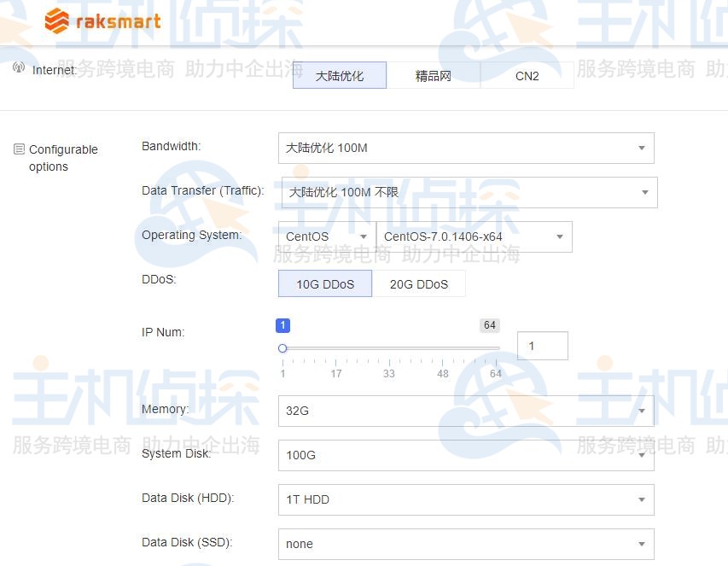This screenshot has height=566, width=728.
Task: Click the Data Disk (SSD) label
Action: (187, 542)
